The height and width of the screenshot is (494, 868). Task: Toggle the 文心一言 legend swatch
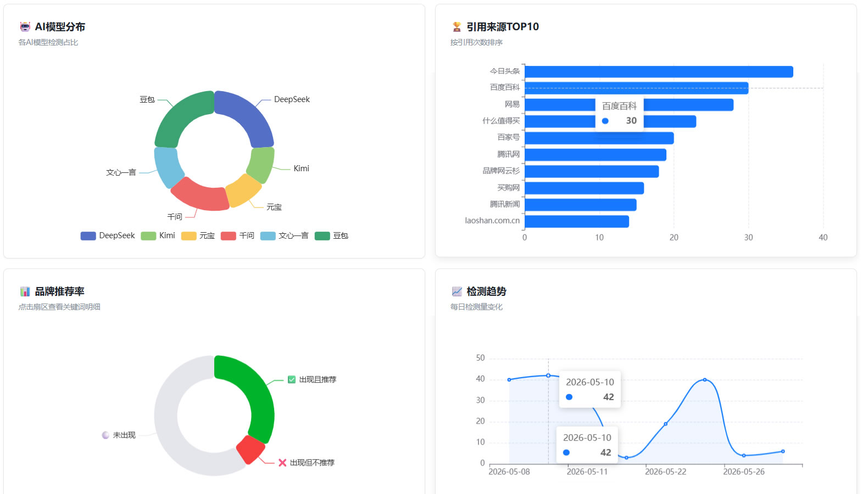268,236
